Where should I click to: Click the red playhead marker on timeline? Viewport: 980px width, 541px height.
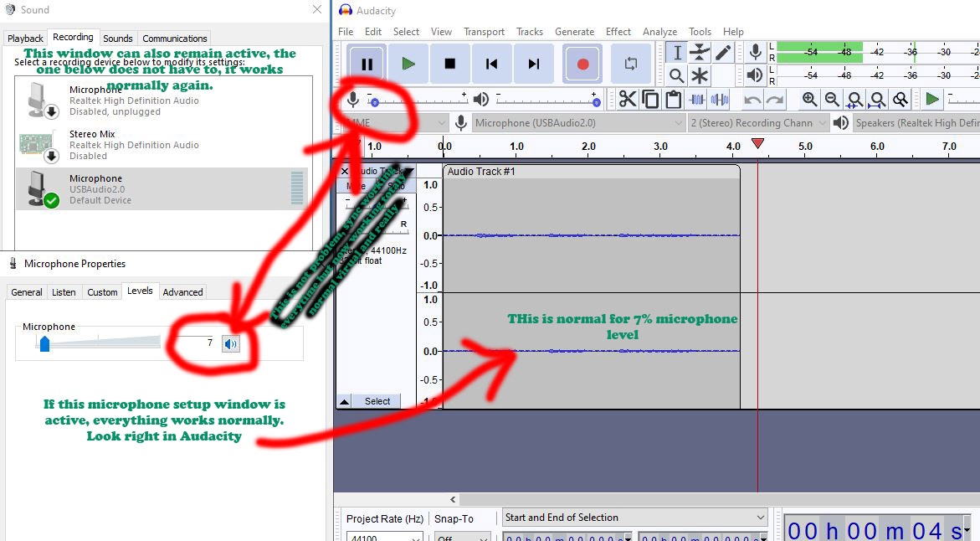coord(757,144)
